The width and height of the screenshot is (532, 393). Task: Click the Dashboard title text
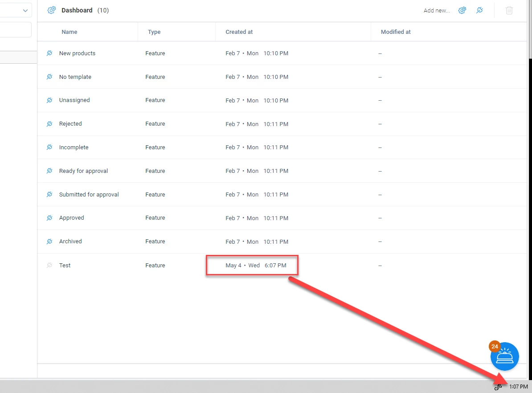click(77, 10)
